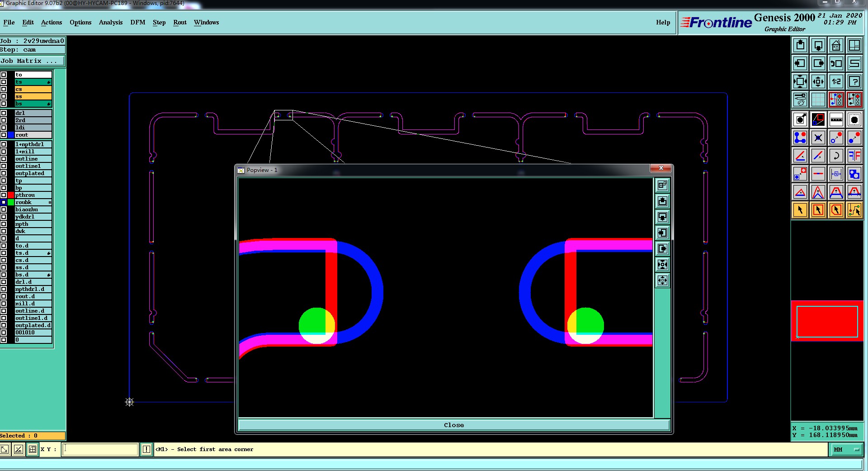This screenshot has height=471, width=868.
Task: Toggle checkbox for the 'cs' layer
Action: coord(4,89)
